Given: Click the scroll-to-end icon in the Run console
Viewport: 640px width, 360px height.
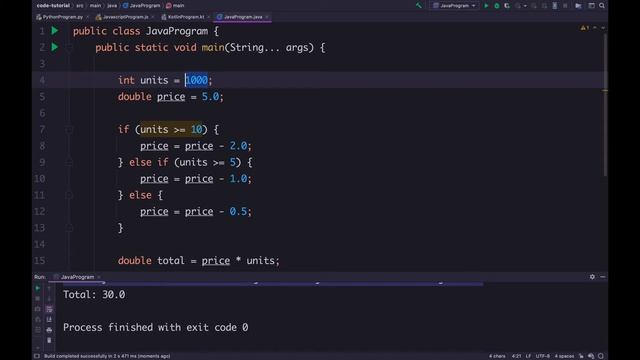Looking at the screenshot, I should pos(49,319).
